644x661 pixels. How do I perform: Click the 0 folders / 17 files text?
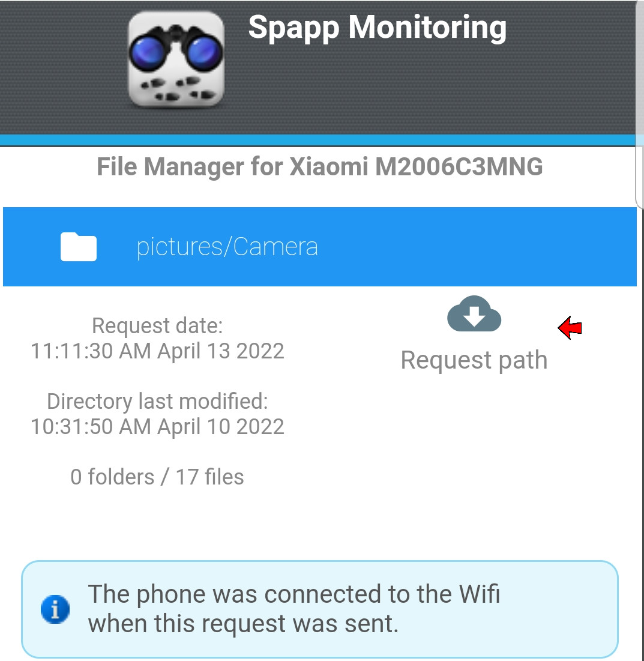tap(157, 477)
